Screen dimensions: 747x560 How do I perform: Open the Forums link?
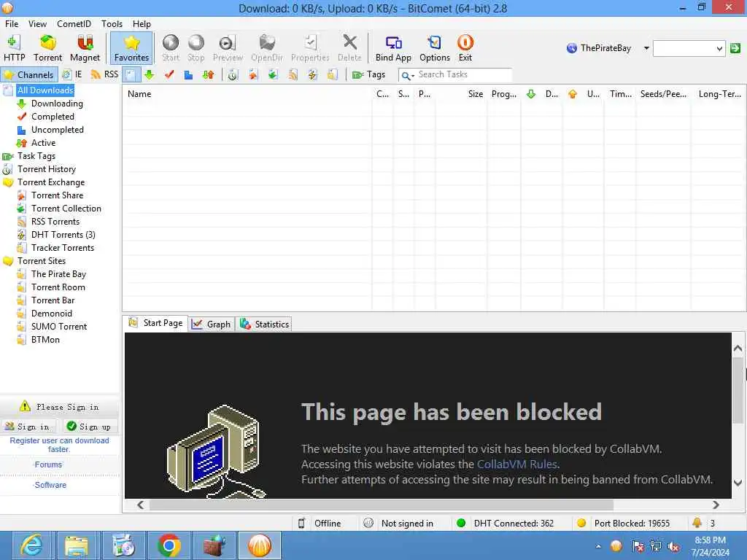click(48, 464)
